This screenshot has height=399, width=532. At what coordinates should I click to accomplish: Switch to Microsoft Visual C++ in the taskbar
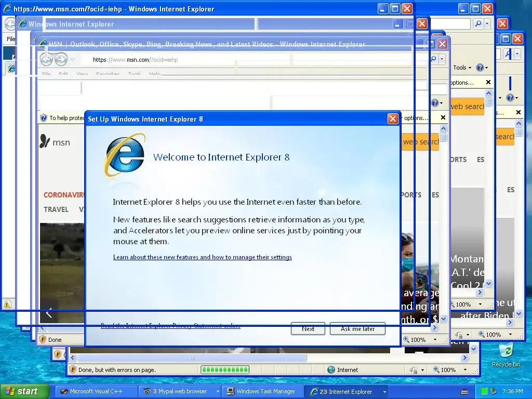pyautogui.click(x=96, y=392)
